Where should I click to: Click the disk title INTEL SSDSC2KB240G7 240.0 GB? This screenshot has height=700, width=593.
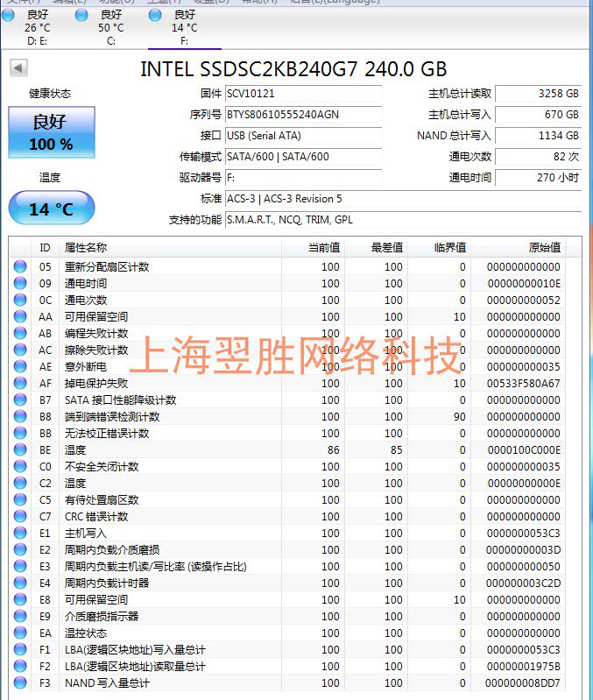(x=293, y=69)
